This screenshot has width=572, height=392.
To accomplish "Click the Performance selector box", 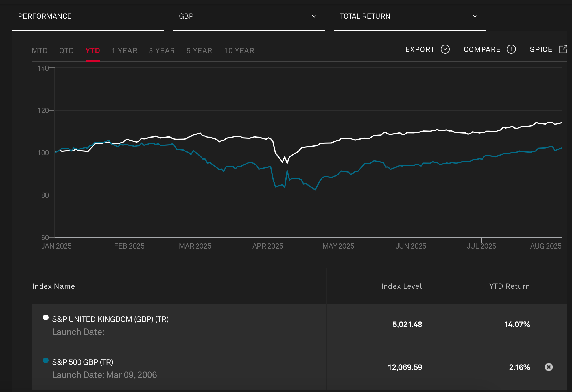I will tap(88, 18).
